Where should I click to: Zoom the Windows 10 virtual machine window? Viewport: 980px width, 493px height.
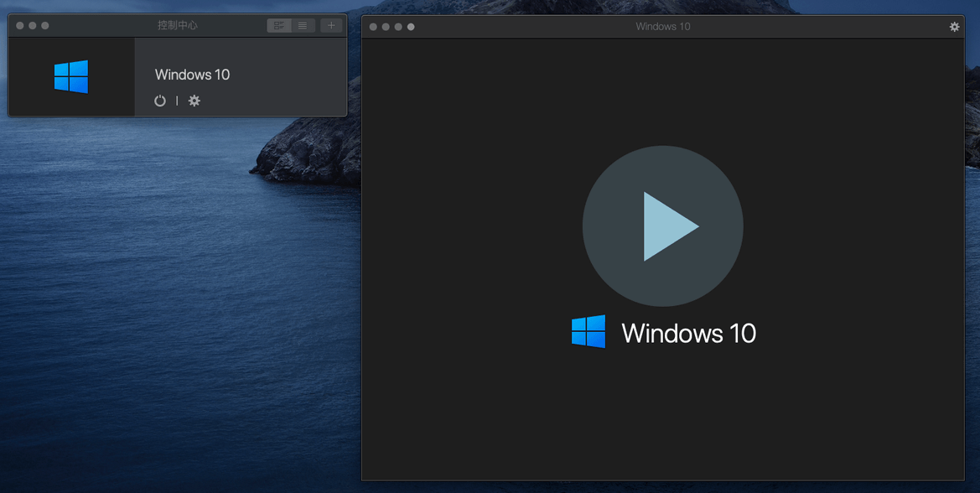[398, 27]
